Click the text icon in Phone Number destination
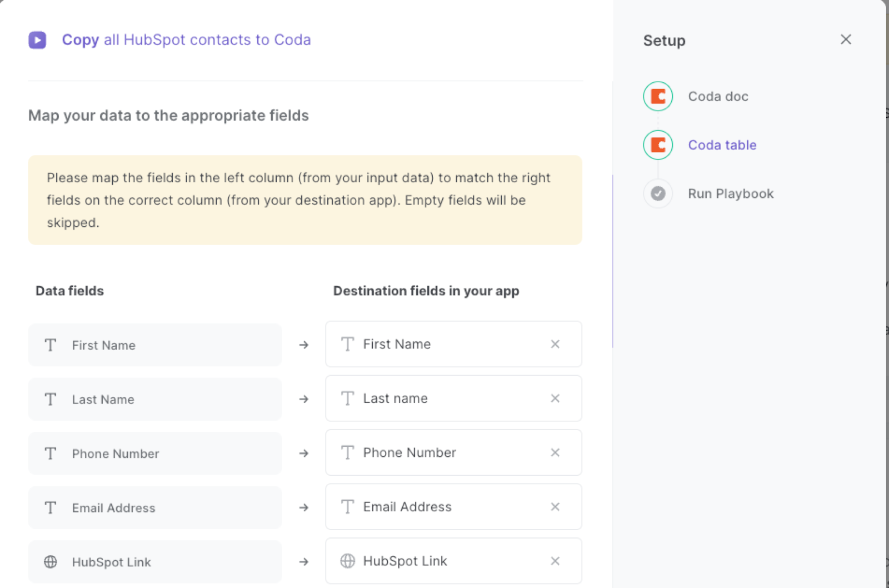889x588 pixels. click(348, 452)
